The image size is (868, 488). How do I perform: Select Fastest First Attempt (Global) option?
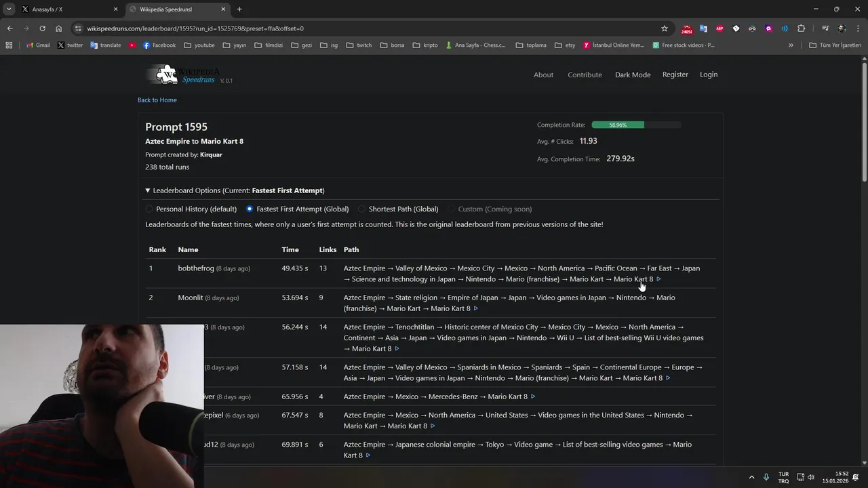[x=298, y=209]
